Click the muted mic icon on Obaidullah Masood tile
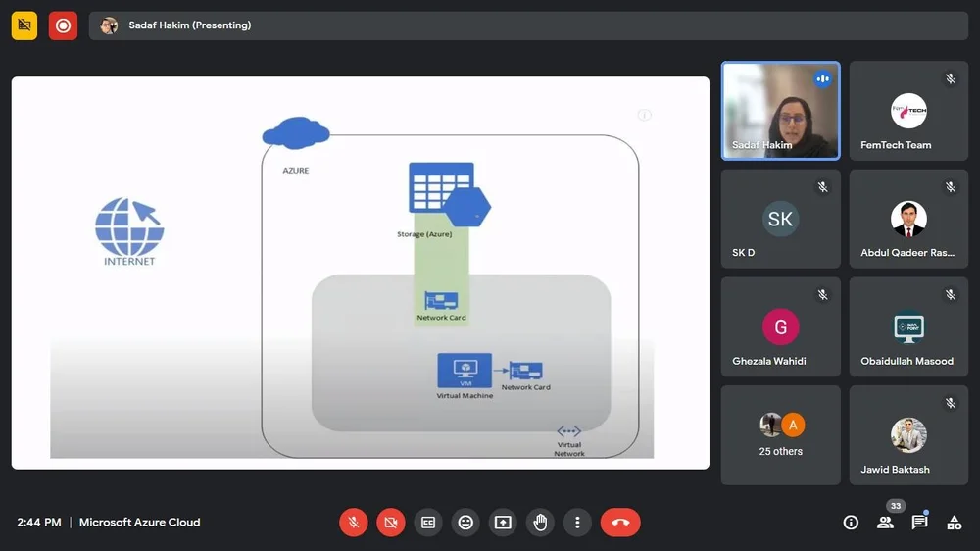The height and width of the screenshot is (551, 980). point(950,294)
